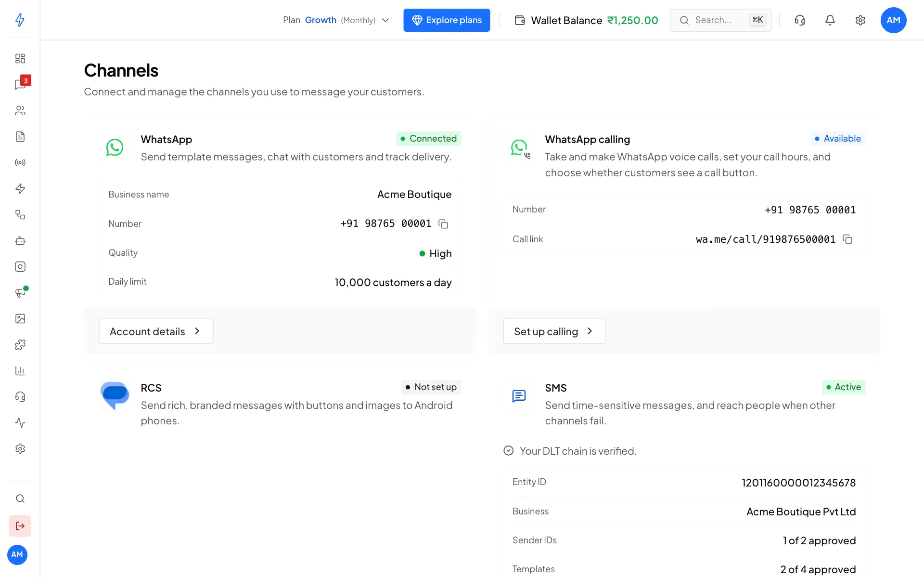The image size is (924, 578).
Task: Open the bot icon in sidebar
Action: coord(20,240)
